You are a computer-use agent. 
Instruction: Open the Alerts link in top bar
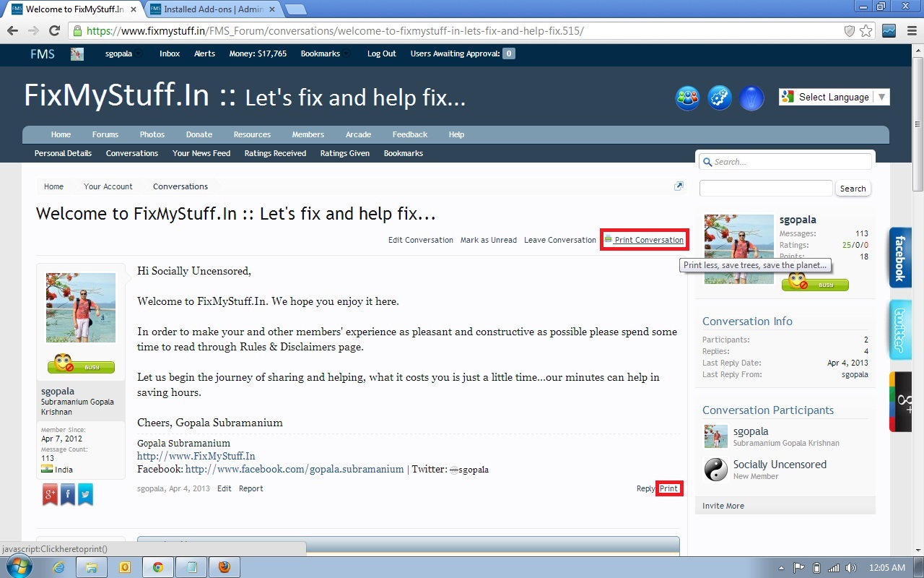(204, 53)
